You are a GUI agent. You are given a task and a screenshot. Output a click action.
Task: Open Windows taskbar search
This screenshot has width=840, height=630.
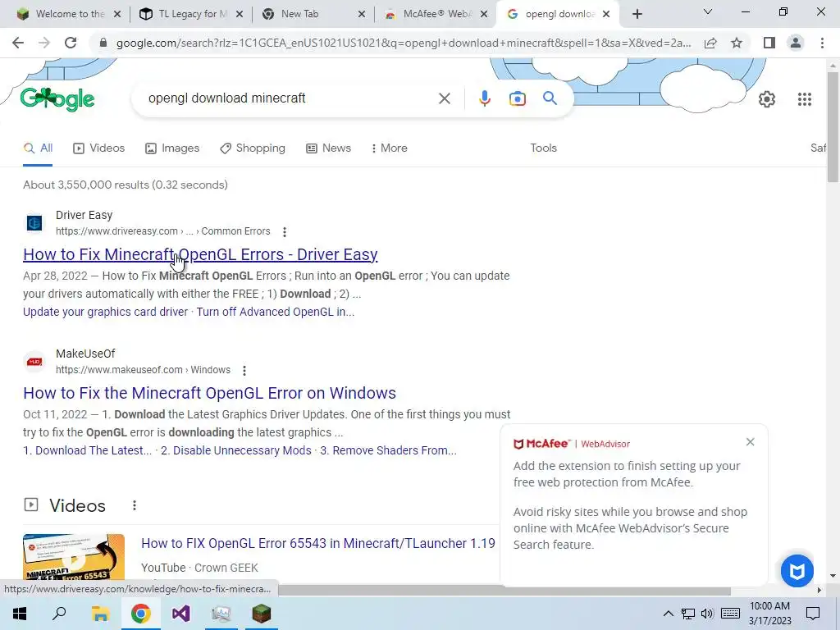[59, 614]
